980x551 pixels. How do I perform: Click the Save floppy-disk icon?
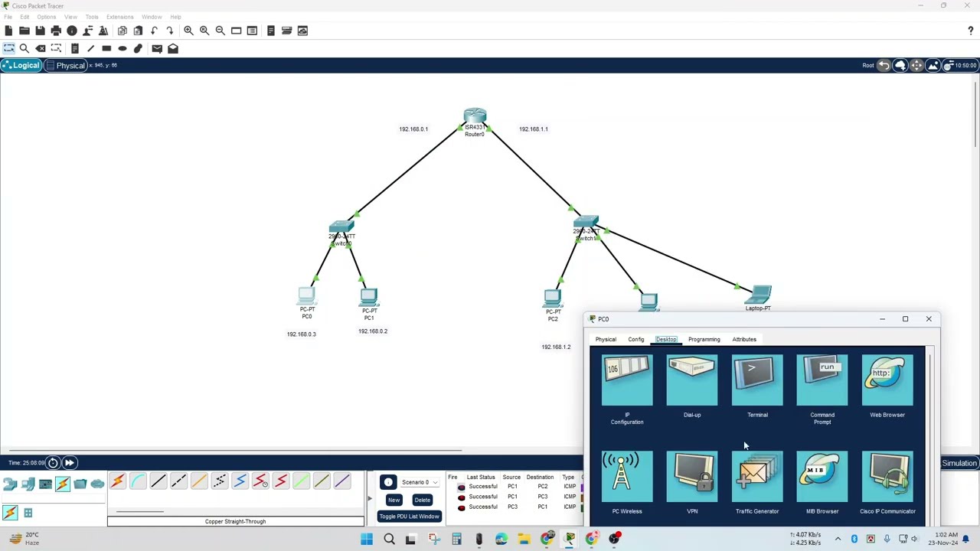pyautogui.click(x=40, y=31)
